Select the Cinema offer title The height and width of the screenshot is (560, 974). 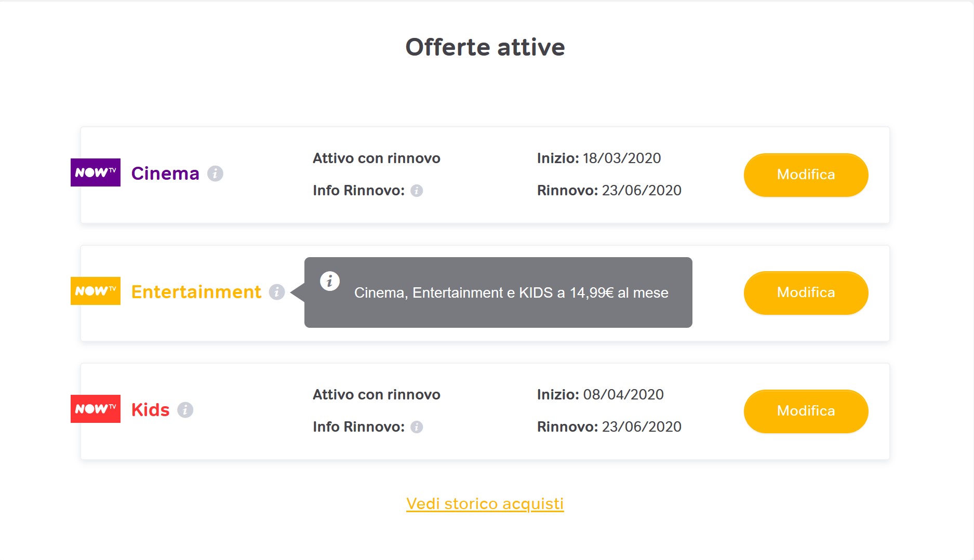click(x=165, y=174)
